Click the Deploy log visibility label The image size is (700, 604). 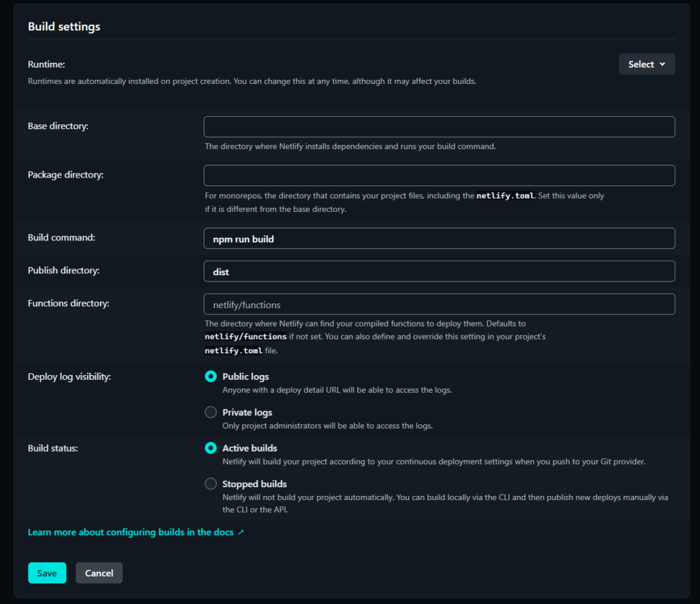[68, 376]
